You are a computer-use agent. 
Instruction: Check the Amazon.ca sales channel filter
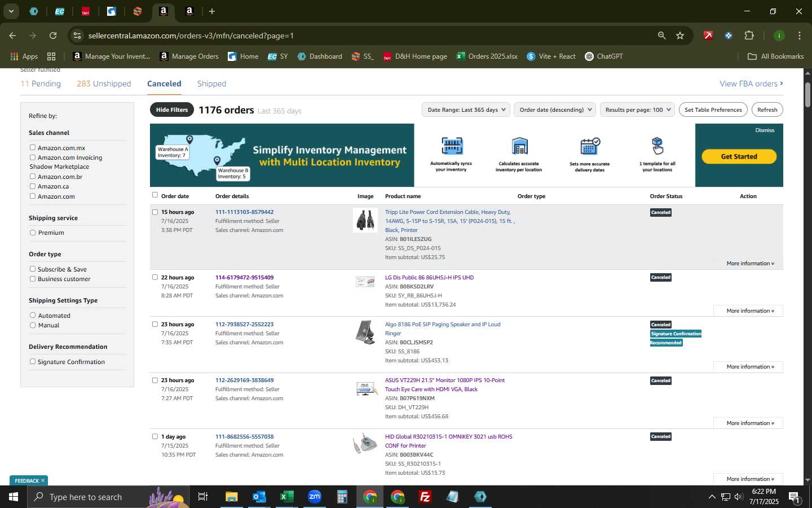click(33, 186)
